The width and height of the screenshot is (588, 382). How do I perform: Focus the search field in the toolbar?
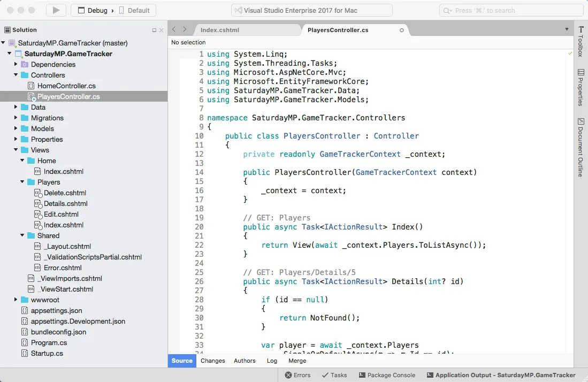[x=511, y=11]
